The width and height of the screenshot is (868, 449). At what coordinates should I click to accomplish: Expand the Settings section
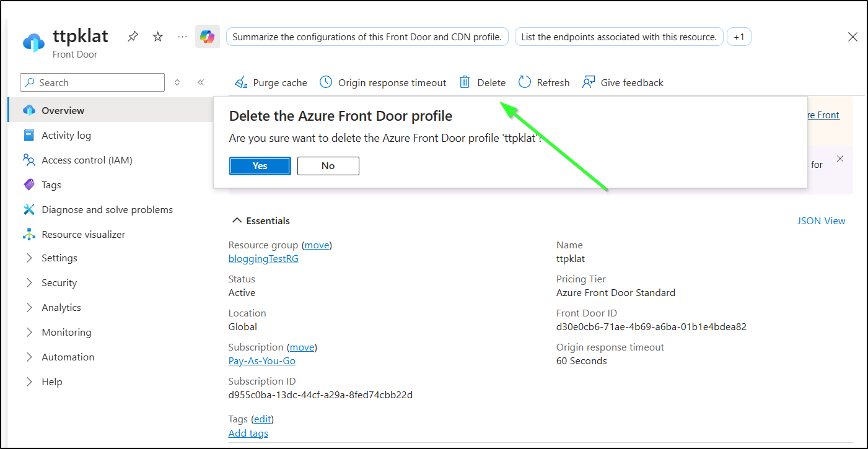pos(59,258)
